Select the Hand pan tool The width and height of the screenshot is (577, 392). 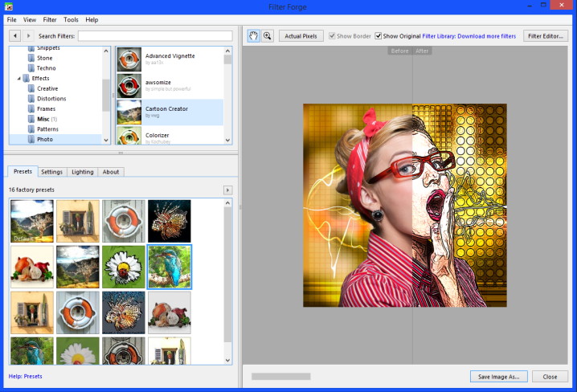253,36
